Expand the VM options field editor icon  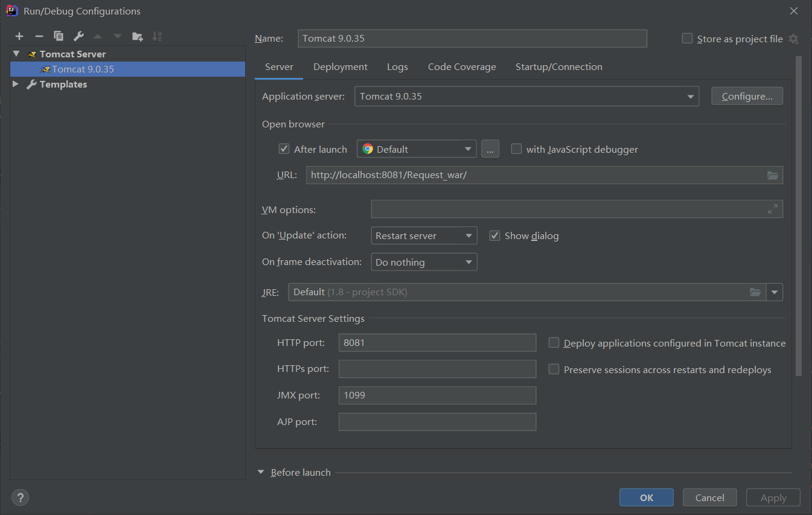(773, 209)
